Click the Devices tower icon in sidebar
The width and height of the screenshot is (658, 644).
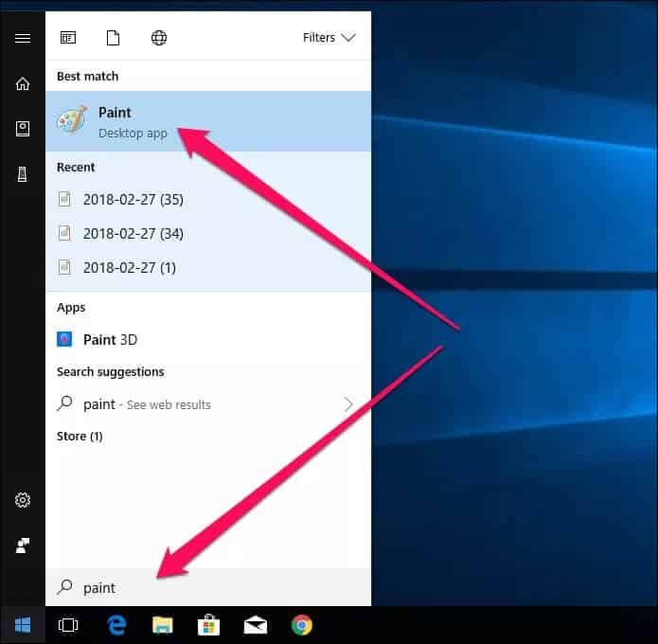(x=22, y=174)
